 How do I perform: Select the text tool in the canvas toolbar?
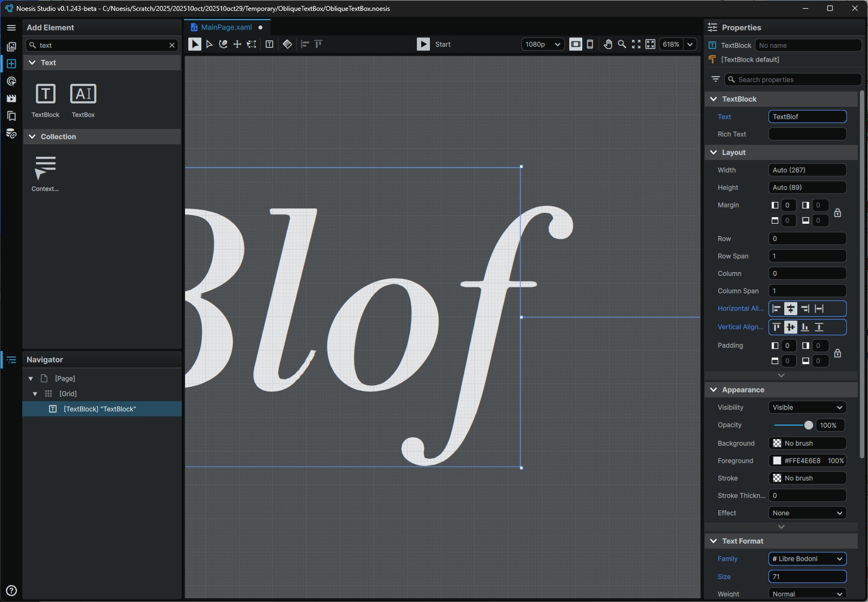point(269,45)
